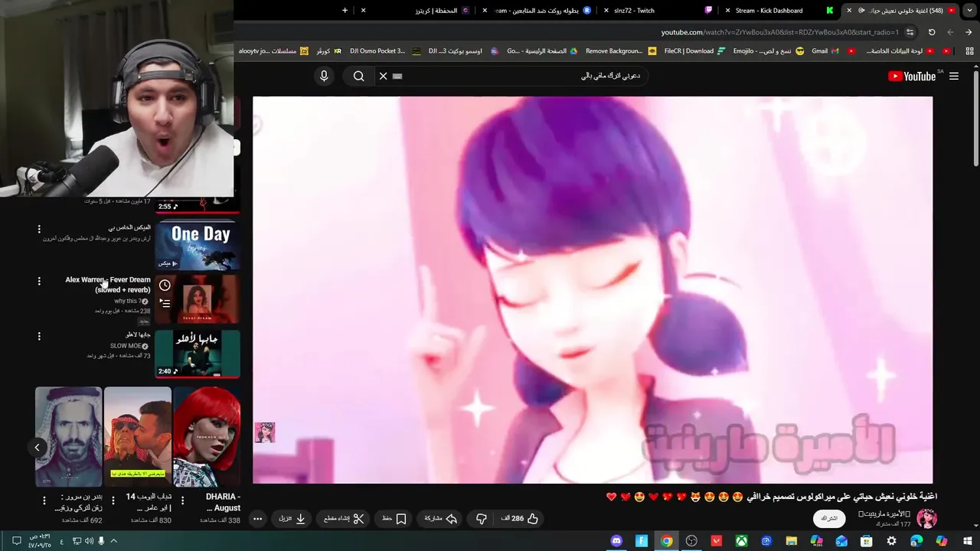
Task: Open options menu for Alex Warren Fever Dream
Action: click(39, 282)
